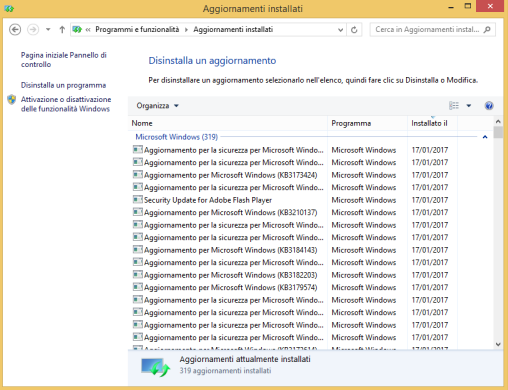
Task: Select Aggiornamenti installati breadcrumb
Action: [233, 30]
